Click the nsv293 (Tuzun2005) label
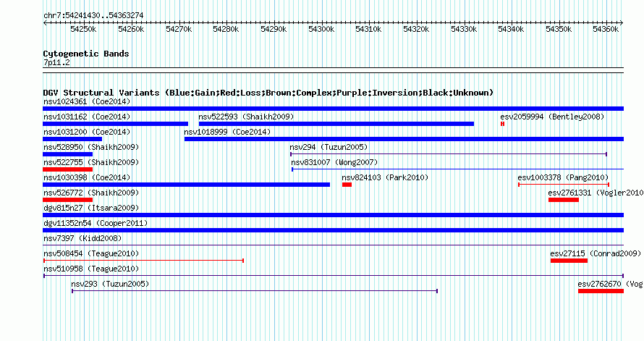The image size is (644, 341). click(x=110, y=284)
